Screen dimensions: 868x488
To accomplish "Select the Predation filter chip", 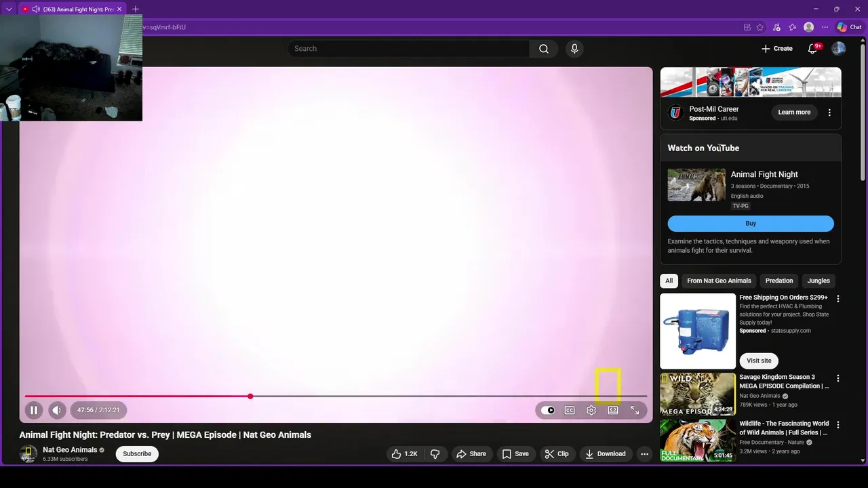I will 779,281.
